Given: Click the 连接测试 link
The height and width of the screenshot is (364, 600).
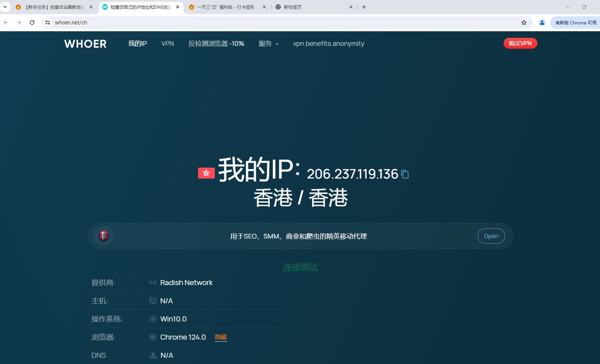Looking at the screenshot, I should click(300, 267).
